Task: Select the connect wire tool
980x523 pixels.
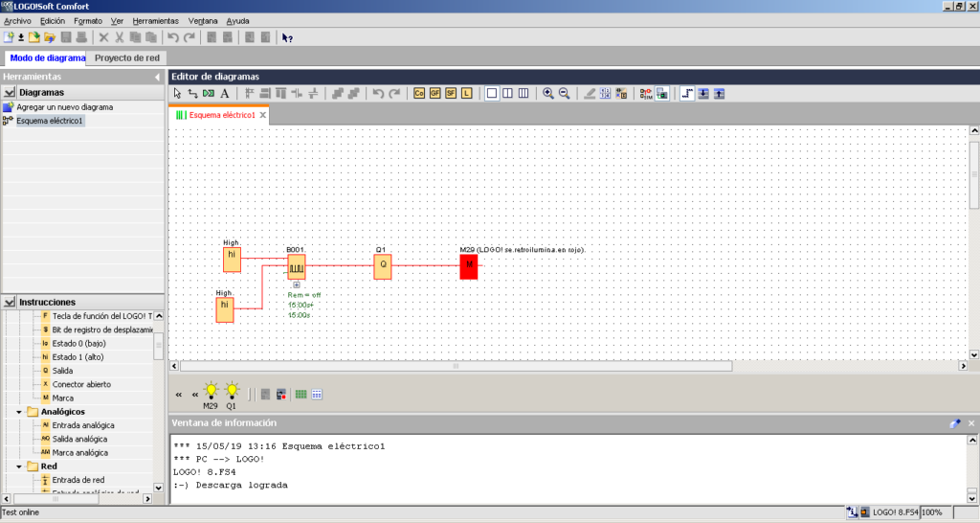Action: (192, 93)
